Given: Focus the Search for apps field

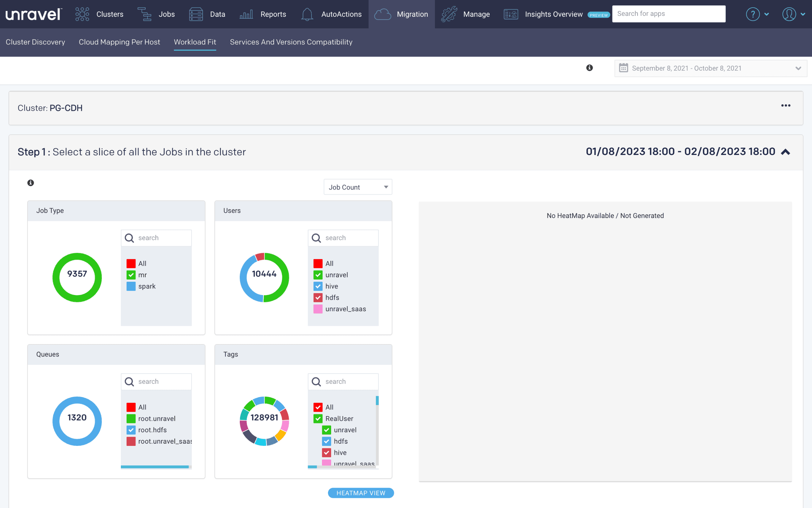Looking at the screenshot, I should point(668,14).
